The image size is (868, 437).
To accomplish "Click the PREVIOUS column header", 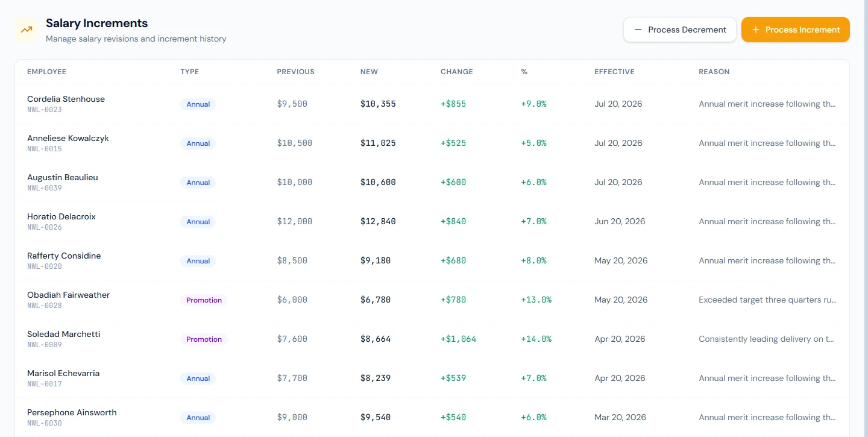I will point(296,72).
